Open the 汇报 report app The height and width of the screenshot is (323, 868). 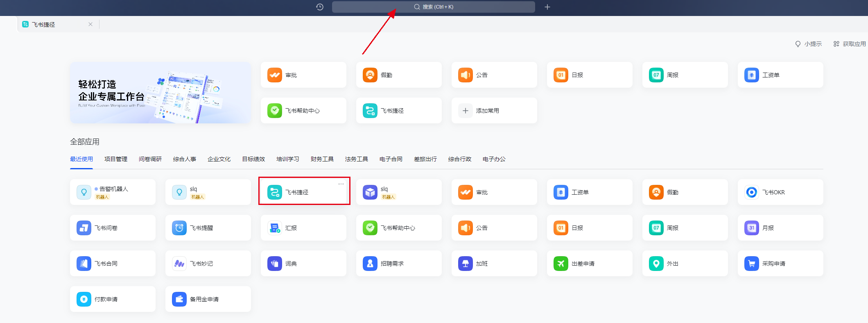click(x=303, y=228)
